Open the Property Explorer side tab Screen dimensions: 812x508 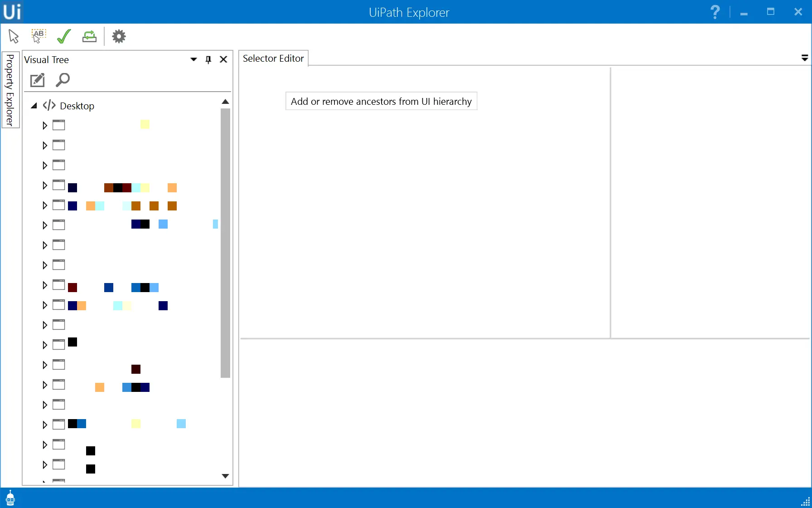point(10,90)
